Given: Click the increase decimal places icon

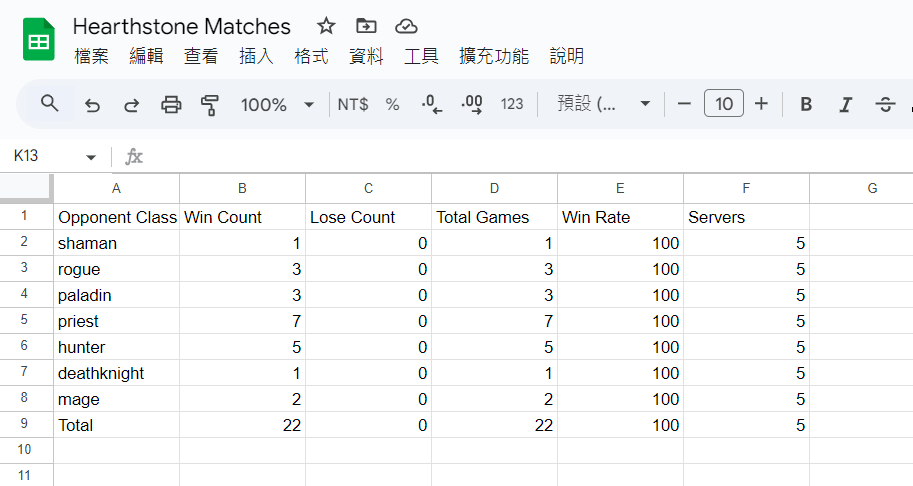Looking at the screenshot, I should pos(472,104).
